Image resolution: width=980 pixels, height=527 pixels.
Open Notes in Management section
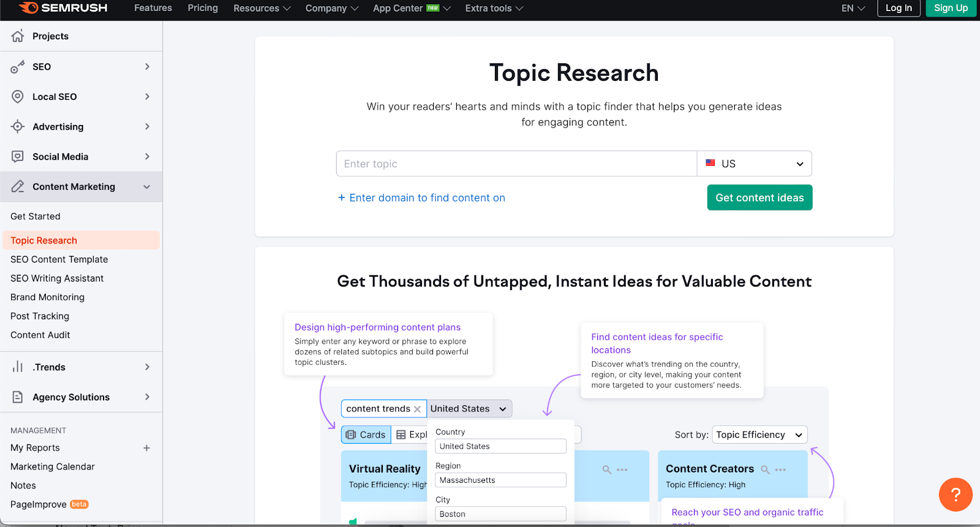pos(23,486)
